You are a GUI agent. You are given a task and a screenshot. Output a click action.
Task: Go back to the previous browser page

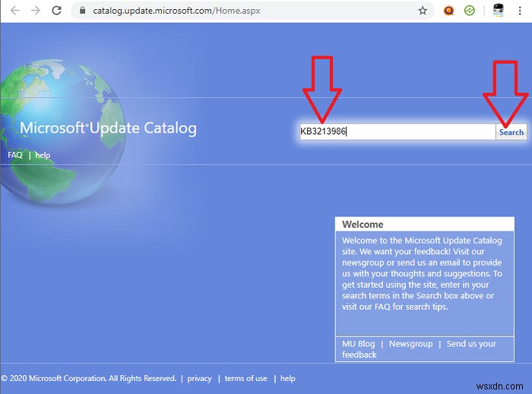click(x=15, y=11)
